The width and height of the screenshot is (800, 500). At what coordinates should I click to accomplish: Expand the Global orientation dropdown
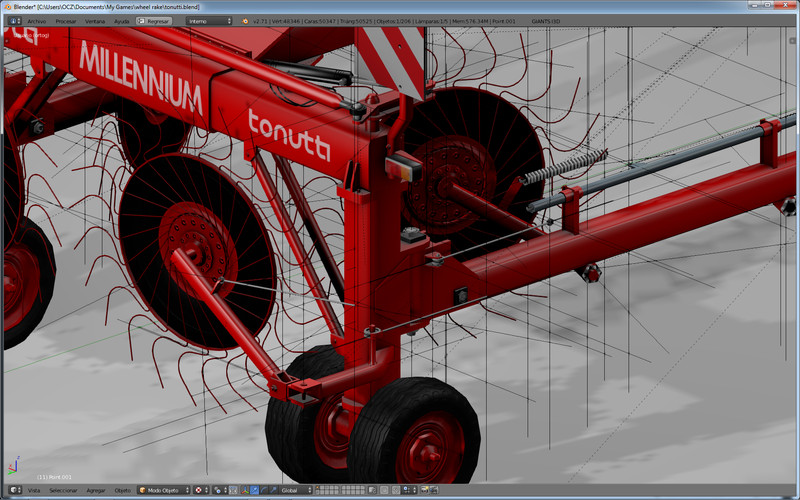point(296,491)
